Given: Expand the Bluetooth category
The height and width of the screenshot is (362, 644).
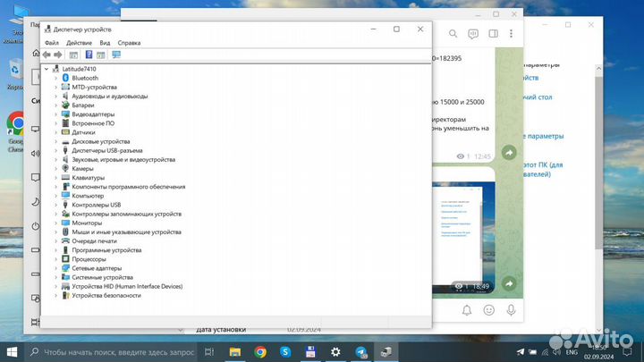Looking at the screenshot, I should click(x=55, y=78).
